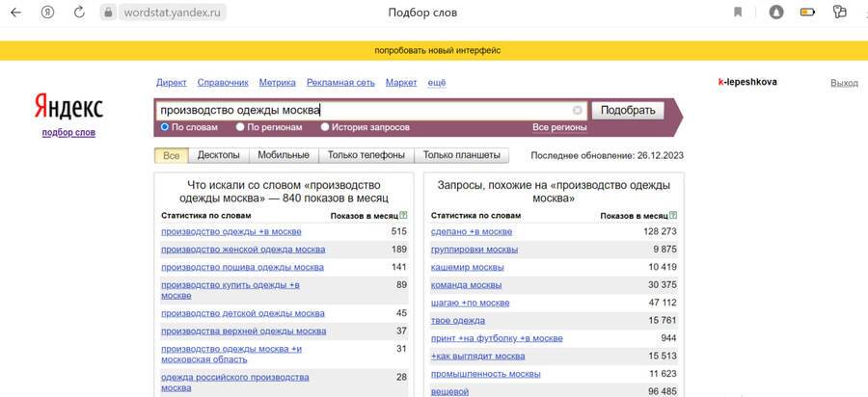The width and height of the screenshot is (868, 397).
Task: Switch to the 'Мобильные' tab
Action: tap(284, 155)
